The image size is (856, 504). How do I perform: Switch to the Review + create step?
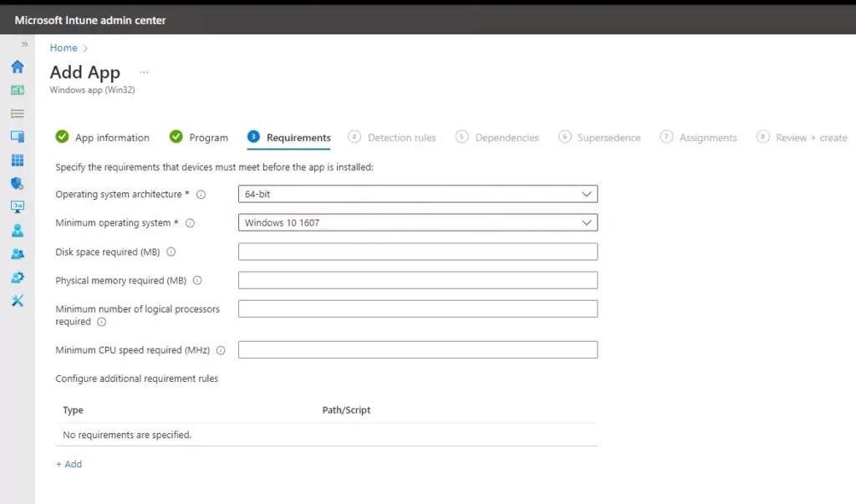(x=802, y=137)
